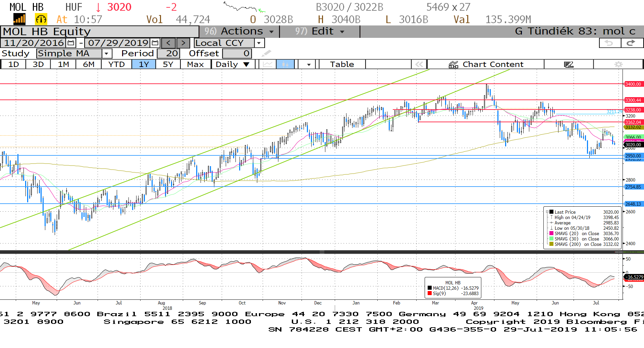Image resolution: width=644 pixels, height=348 pixels.
Task: Click the Last Price black color swatch
Action: tap(551, 212)
